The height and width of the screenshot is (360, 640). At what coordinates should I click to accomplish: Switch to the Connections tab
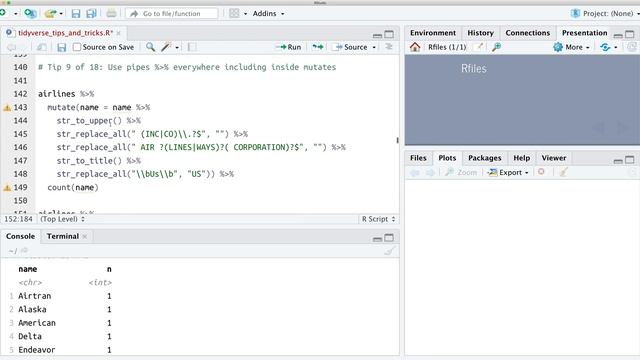point(527,33)
